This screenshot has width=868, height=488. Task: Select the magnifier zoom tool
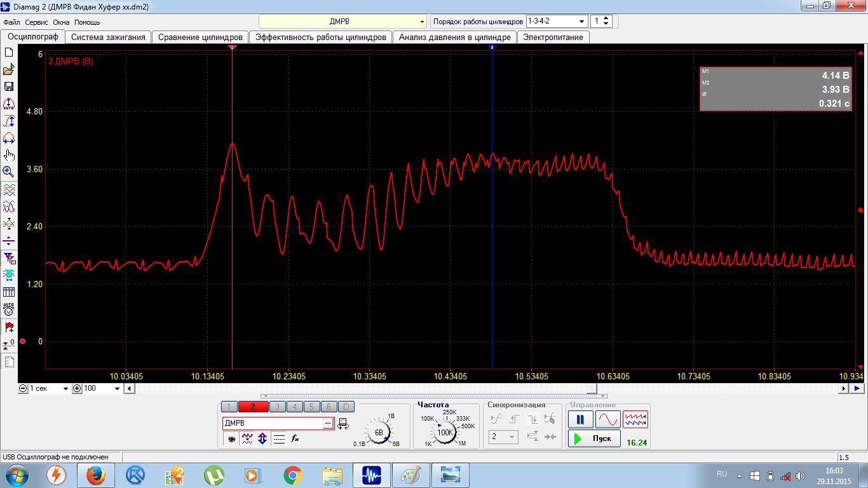coord(9,172)
